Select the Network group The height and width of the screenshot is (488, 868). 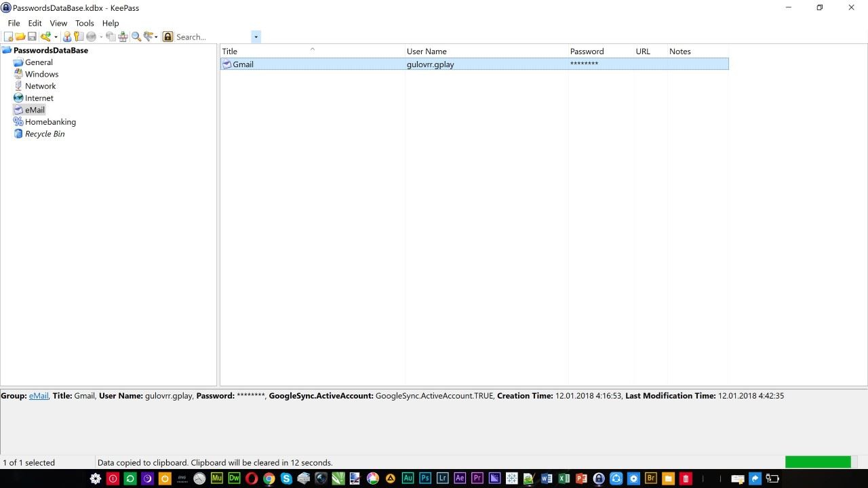pyautogui.click(x=41, y=86)
